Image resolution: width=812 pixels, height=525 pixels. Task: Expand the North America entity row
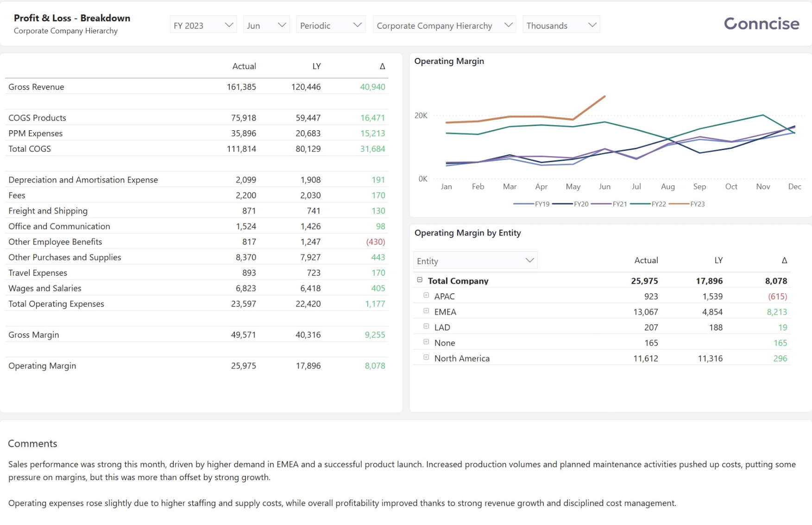426,357
